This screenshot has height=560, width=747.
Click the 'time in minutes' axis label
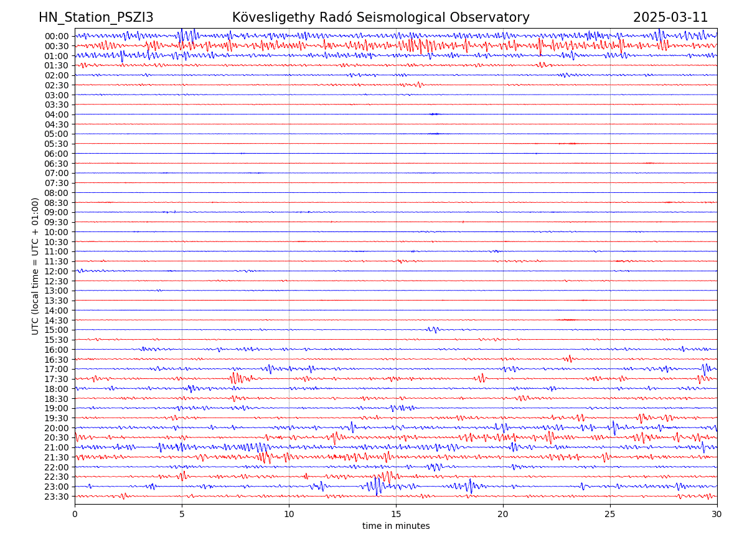click(x=396, y=526)
